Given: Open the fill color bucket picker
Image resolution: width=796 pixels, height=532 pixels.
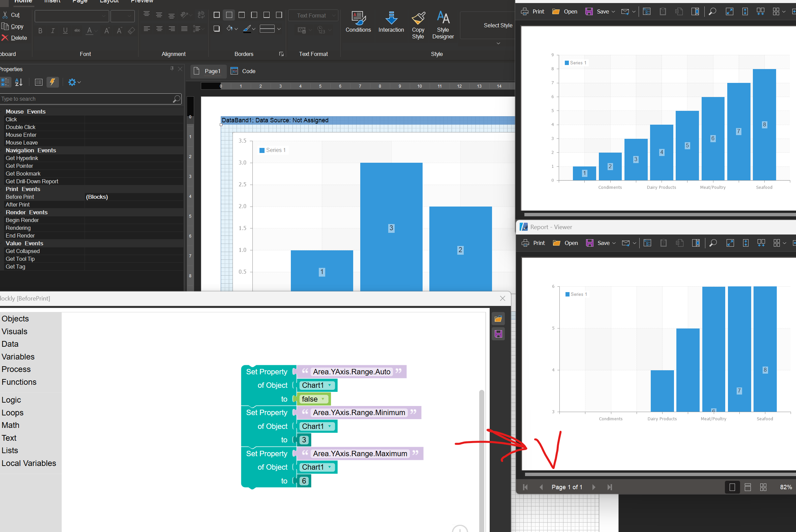Looking at the screenshot, I should 232,29.
